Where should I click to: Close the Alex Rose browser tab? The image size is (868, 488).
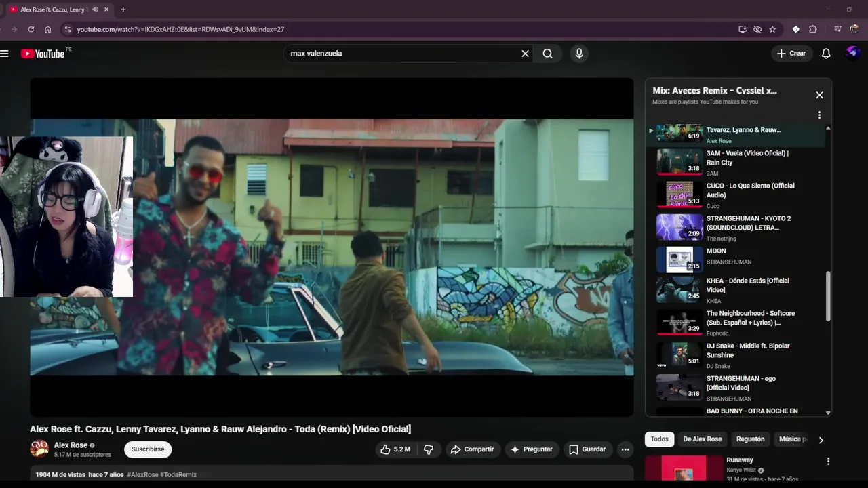coord(106,9)
